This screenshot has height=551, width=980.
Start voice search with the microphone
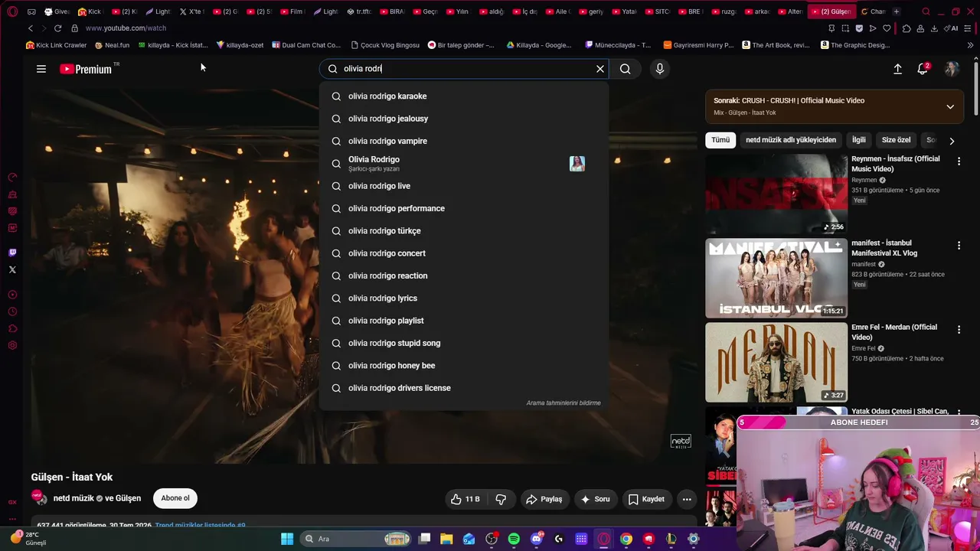point(660,69)
